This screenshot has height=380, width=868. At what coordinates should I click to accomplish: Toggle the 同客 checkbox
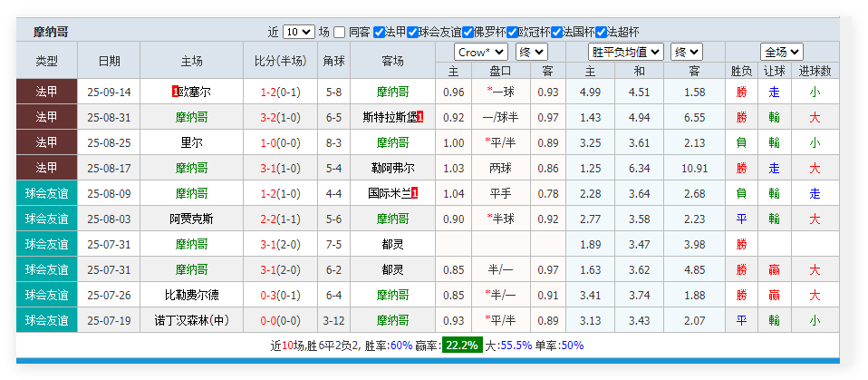[x=339, y=32]
